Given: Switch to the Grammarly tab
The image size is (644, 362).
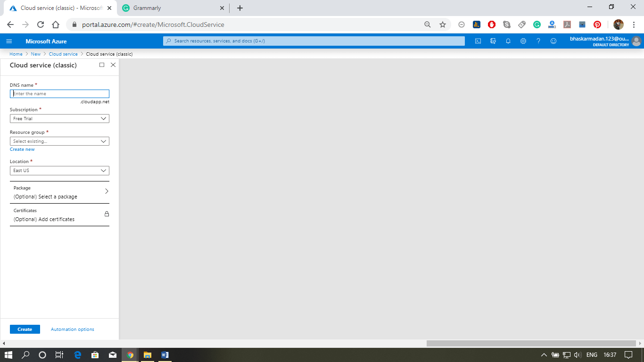Looking at the screenshot, I should 173,8.
